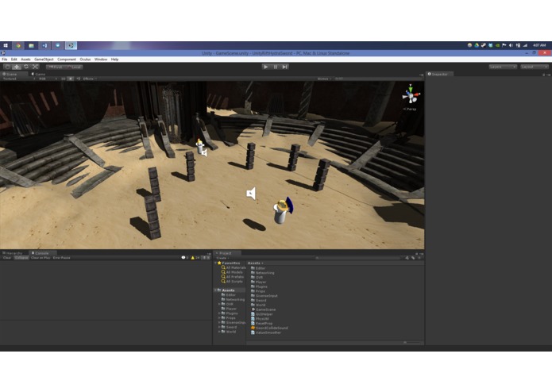The height and width of the screenshot is (392, 552).
Task: Select the ResetProp script asset
Action: [262, 324]
